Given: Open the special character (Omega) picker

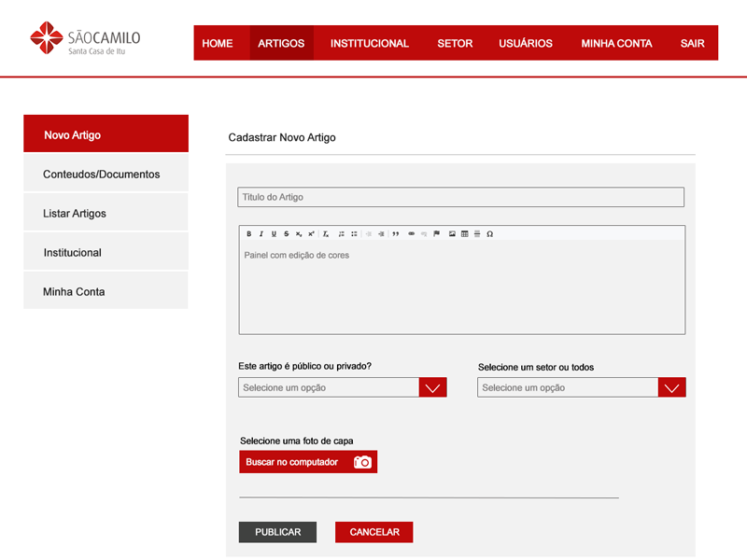Looking at the screenshot, I should point(490,233).
